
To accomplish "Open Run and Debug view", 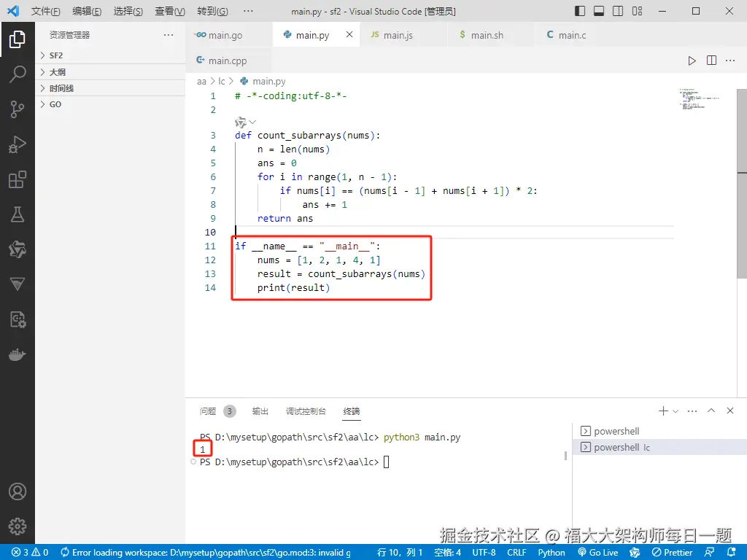I will click(18, 144).
